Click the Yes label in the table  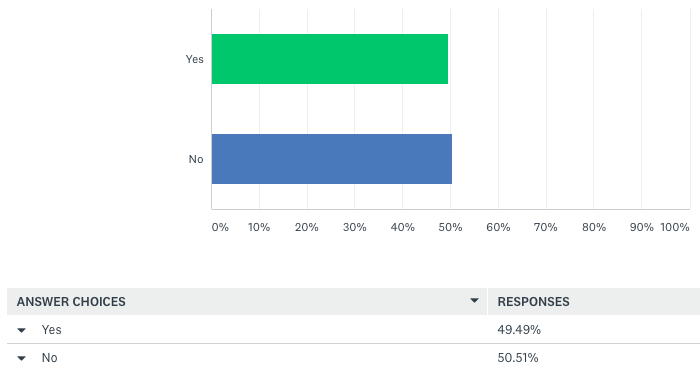[x=51, y=330]
